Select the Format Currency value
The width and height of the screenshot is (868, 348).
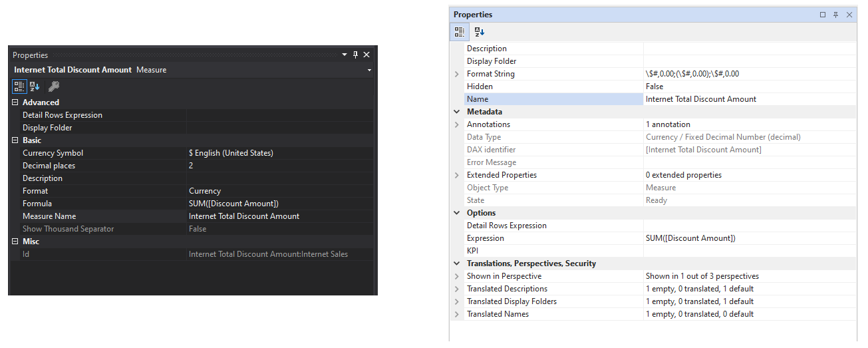[x=281, y=191]
